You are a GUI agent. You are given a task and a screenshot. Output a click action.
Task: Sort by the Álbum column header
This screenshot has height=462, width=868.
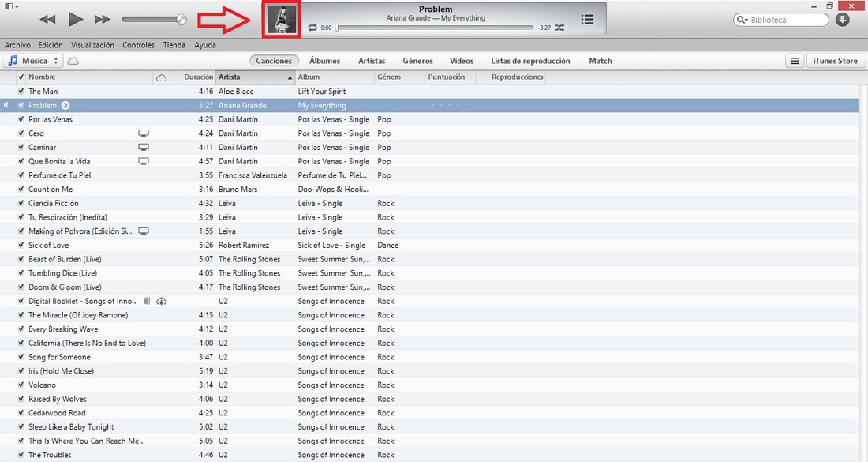click(335, 77)
